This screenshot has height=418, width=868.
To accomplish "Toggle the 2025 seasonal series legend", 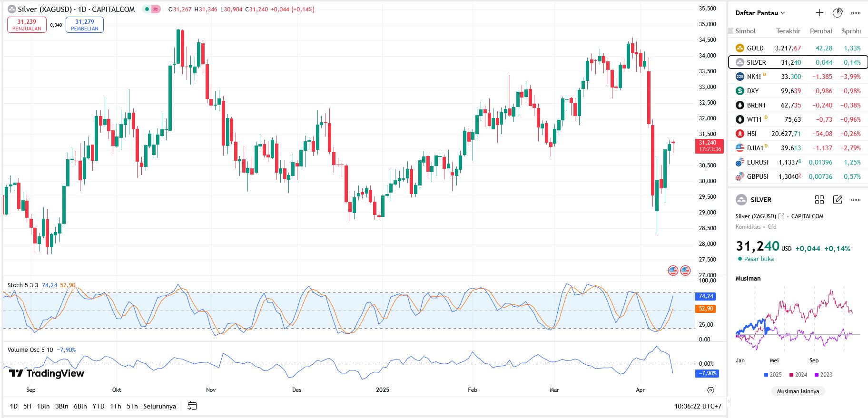I will (772, 375).
